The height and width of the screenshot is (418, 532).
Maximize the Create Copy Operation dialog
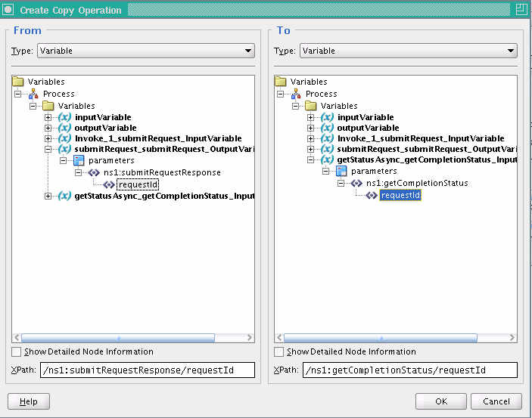pos(521,9)
